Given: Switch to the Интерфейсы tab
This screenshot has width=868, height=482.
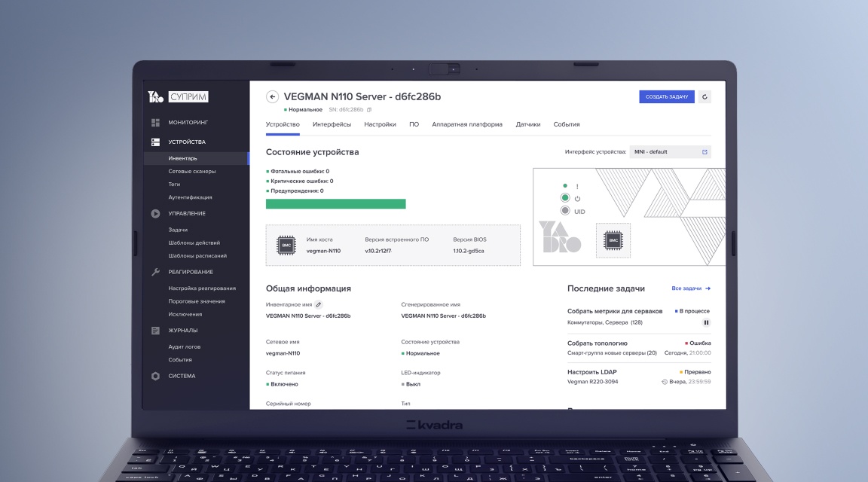Looking at the screenshot, I should pyautogui.click(x=332, y=124).
